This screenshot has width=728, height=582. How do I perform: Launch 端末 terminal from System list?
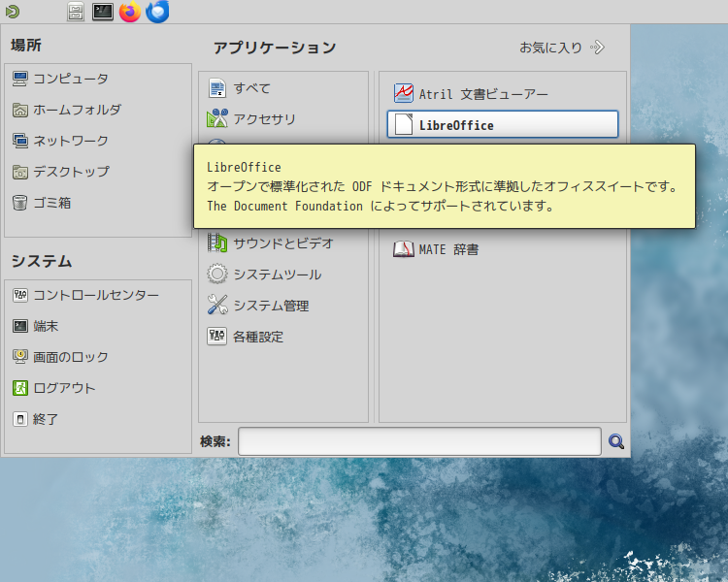[x=36, y=326]
